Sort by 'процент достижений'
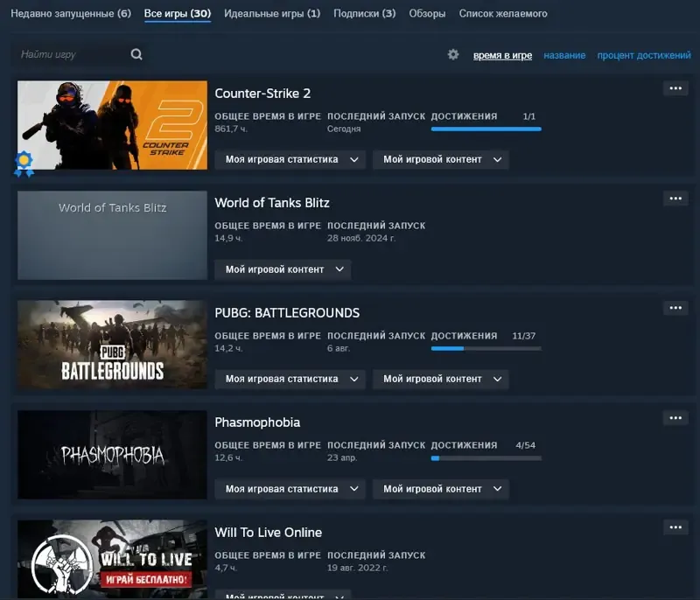Image resolution: width=700 pixels, height=600 pixels. click(644, 55)
